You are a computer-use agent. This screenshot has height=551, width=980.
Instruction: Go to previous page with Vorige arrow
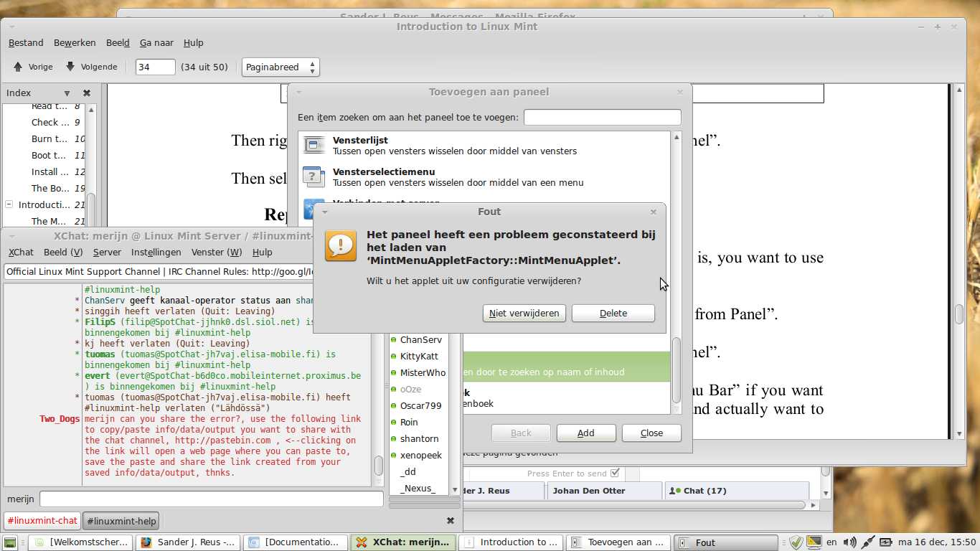click(x=33, y=67)
